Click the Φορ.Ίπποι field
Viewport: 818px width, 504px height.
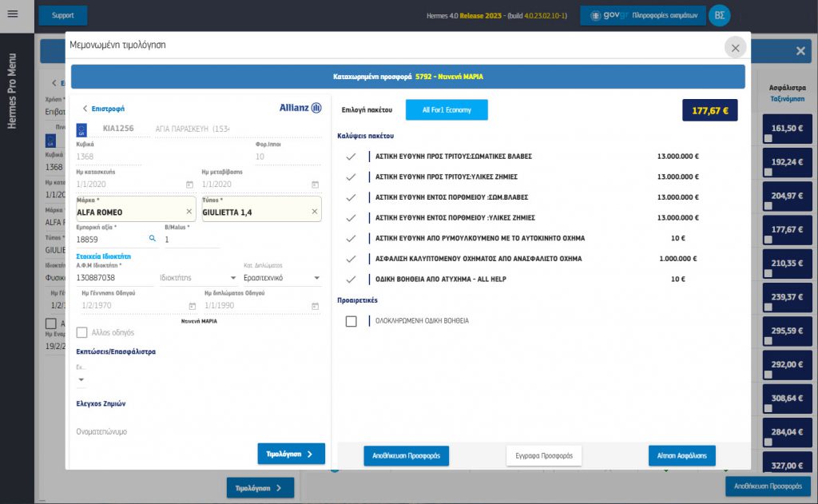click(288, 157)
